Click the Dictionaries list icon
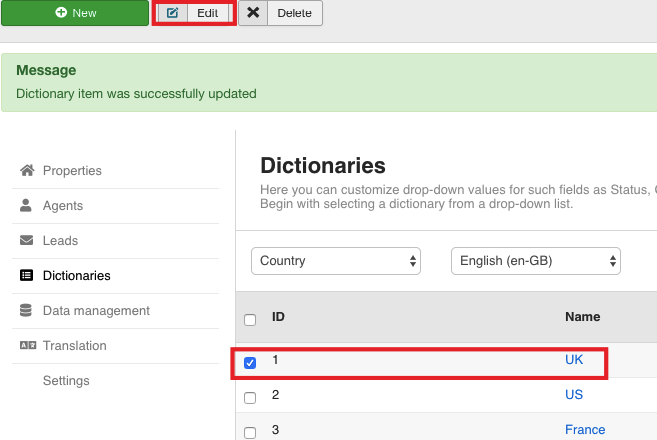 coord(27,276)
